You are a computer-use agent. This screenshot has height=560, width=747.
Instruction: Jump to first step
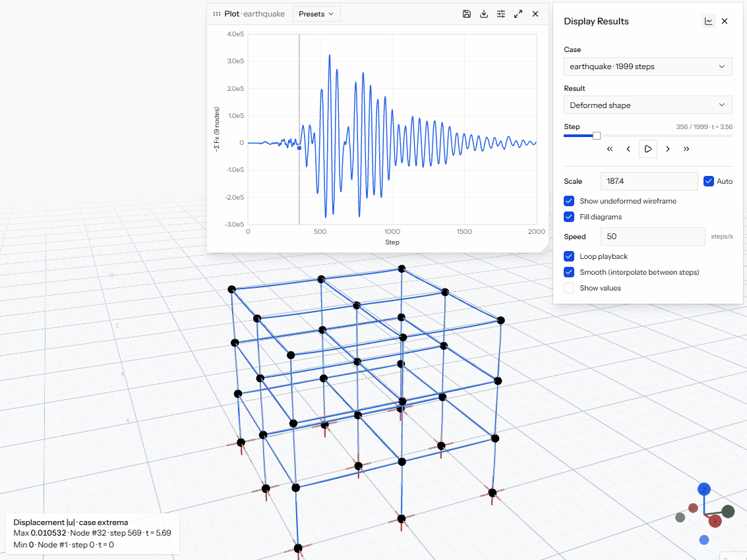coord(610,149)
